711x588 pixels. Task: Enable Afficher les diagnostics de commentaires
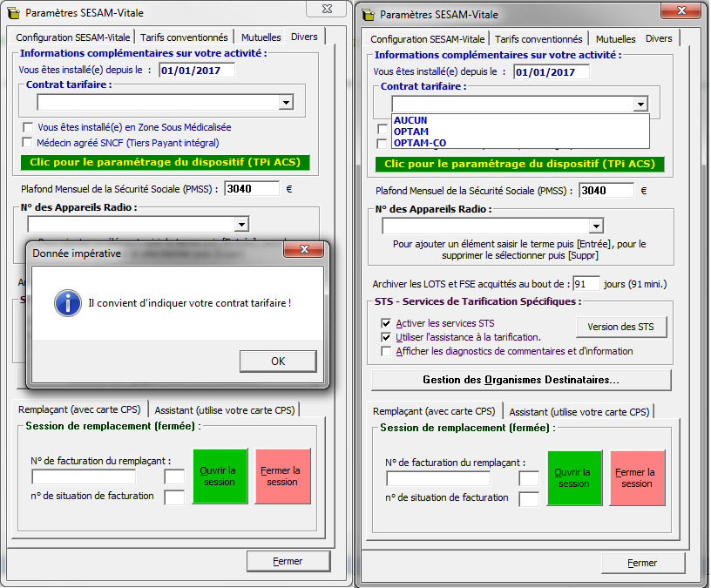click(386, 351)
